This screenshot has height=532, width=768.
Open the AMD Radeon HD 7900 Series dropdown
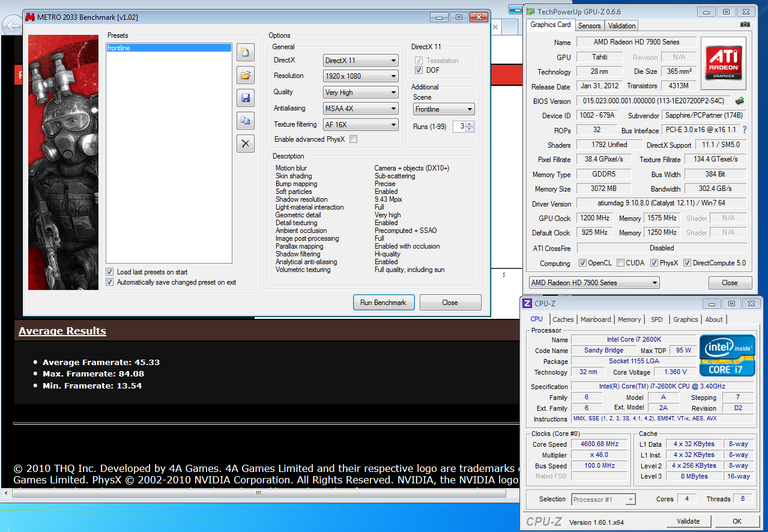coord(594,283)
